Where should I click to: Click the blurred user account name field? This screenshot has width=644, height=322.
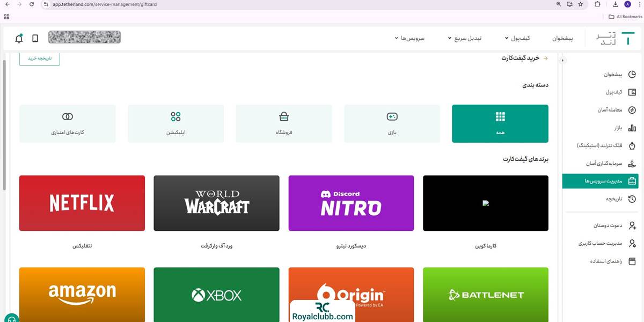pyautogui.click(x=84, y=37)
